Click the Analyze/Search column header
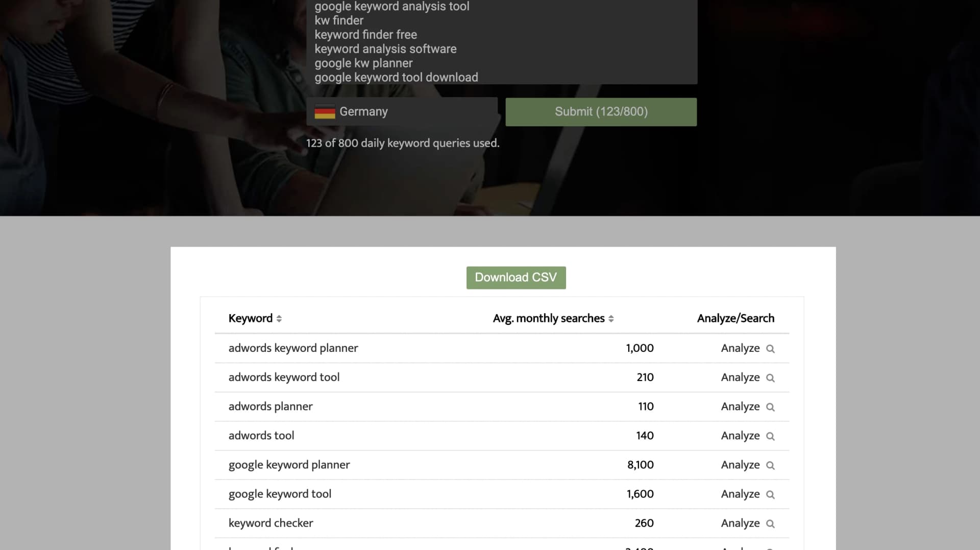The width and height of the screenshot is (980, 550). coord(736,318)
